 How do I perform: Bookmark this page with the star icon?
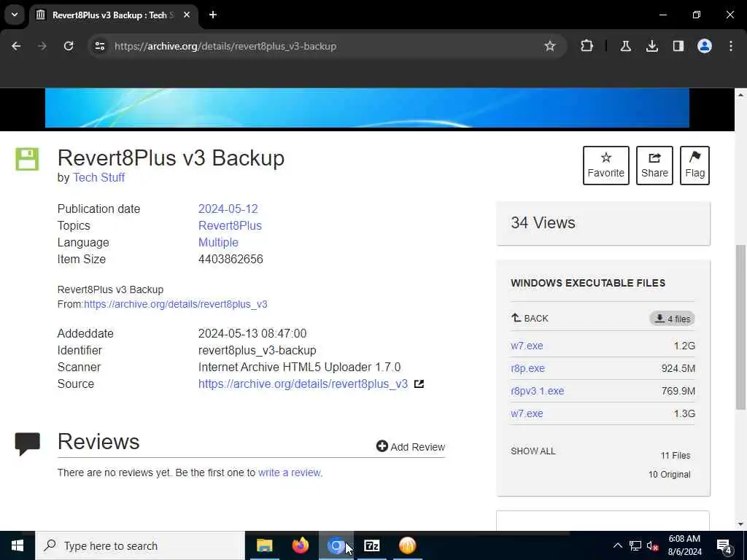[550, 46]
